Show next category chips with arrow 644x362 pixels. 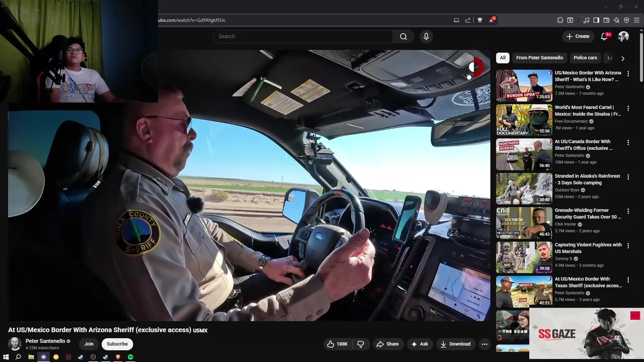(x=623, y=58)
